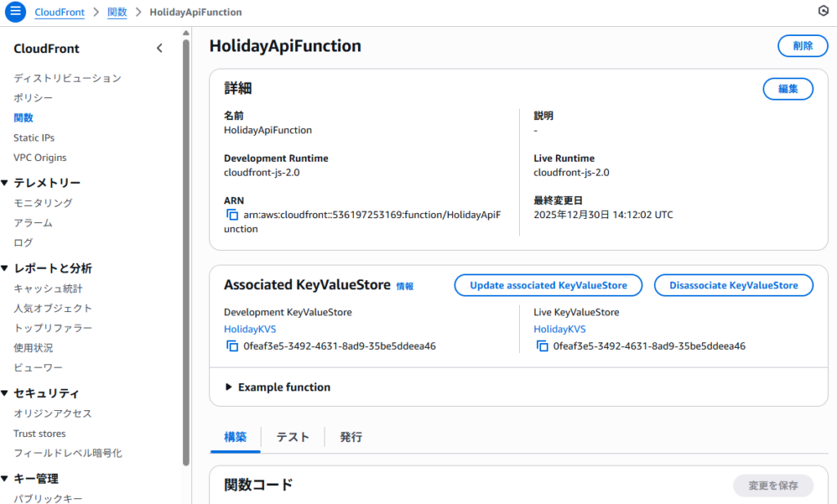Click the 編集 button in details panel
837x504 pixels.
click(x=787, y=88)
